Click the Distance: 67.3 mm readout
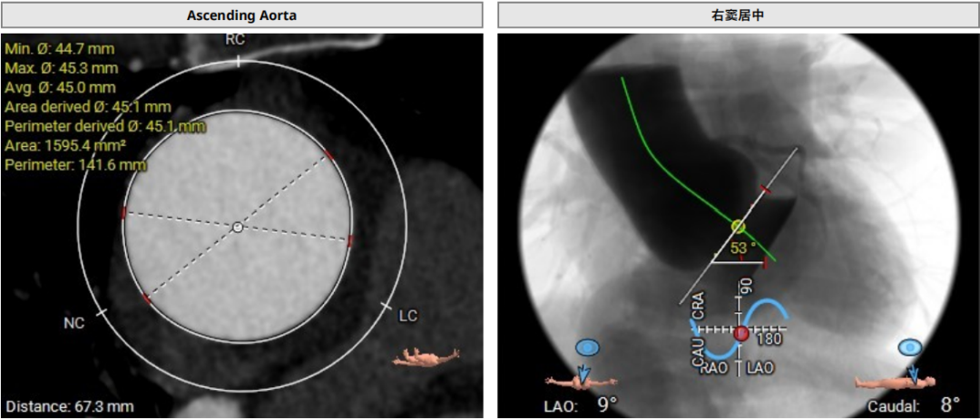The width and height of the screenshot is (980, 419). point(70,406)
